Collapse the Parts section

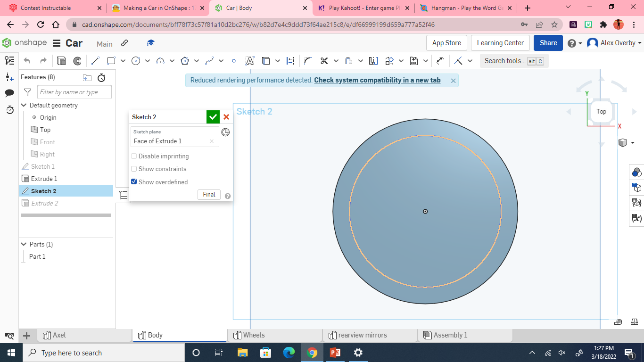pos(24,244)
